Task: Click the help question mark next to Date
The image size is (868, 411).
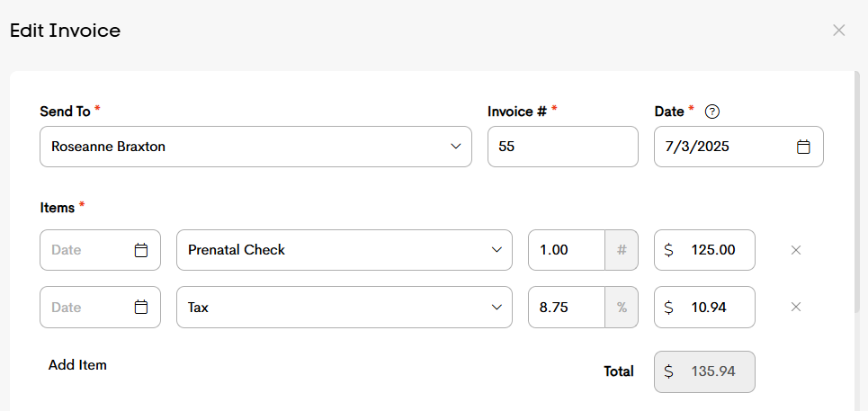Action: coord(712,112)
